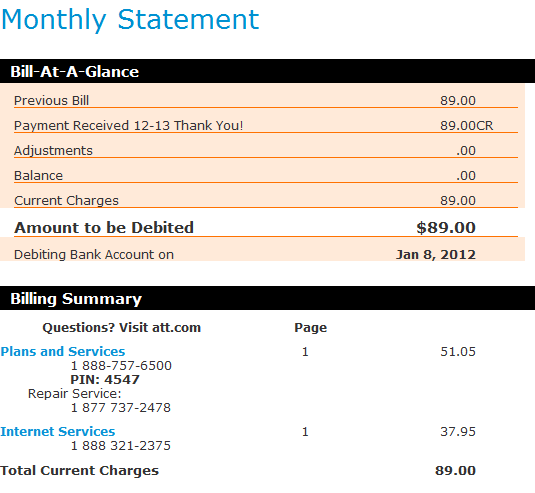Click the Adjustments label
Screen dimensions: 535x493
[53, 151]
